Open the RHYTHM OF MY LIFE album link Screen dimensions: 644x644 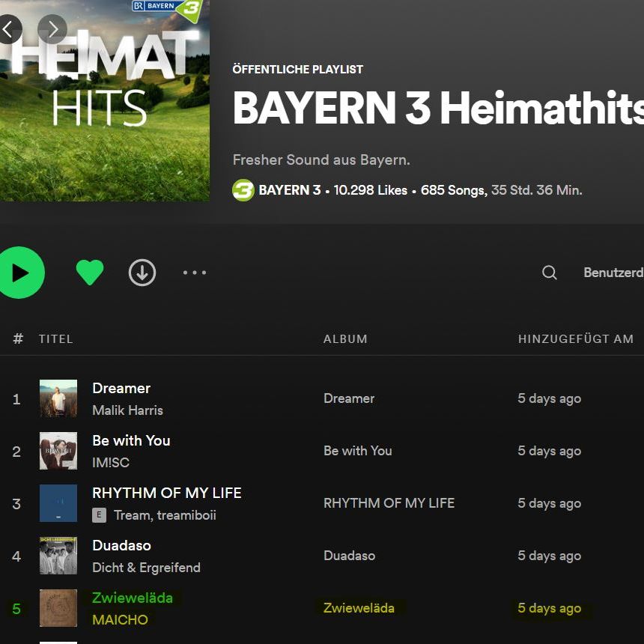[x=389, y=503]
